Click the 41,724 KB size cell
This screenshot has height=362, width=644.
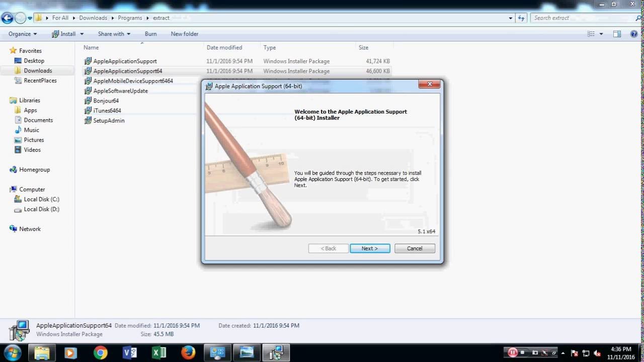378,61
